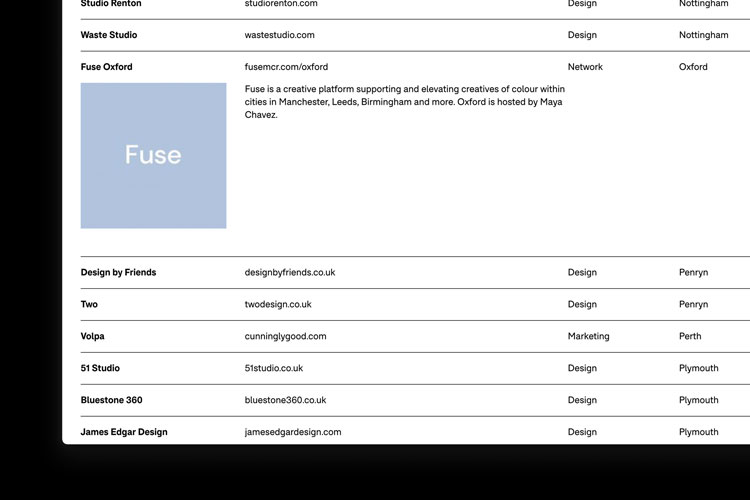Screen dimensions: 750x500
Task: Expand the Design by Friends entry
Action: pos(118,272)
